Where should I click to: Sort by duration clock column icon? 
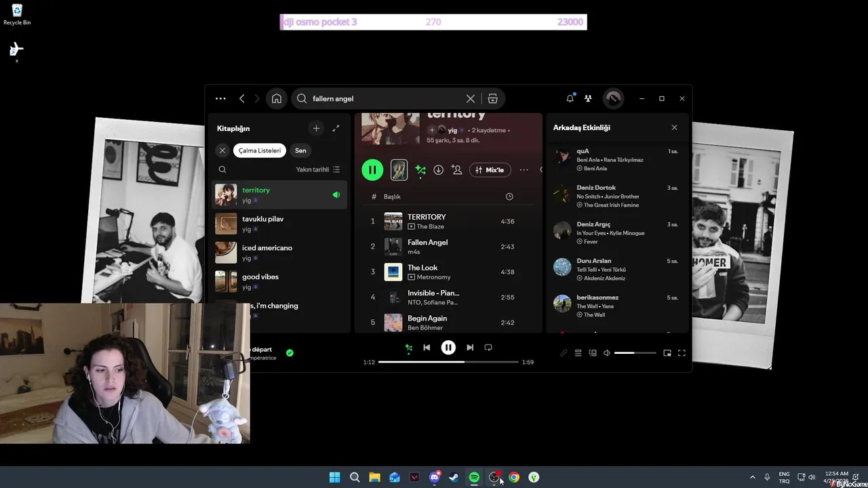(x=509, y=197)
